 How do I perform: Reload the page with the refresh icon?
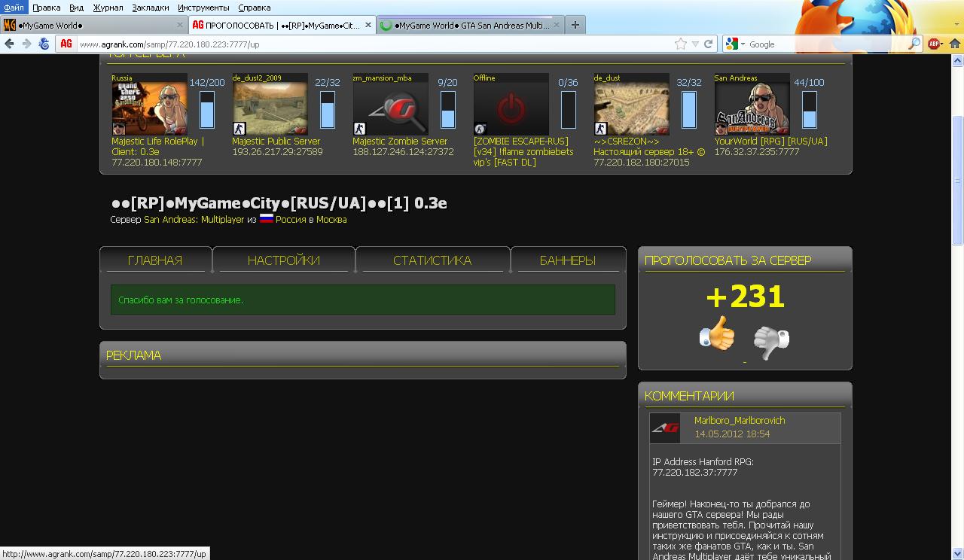point(708,44)
